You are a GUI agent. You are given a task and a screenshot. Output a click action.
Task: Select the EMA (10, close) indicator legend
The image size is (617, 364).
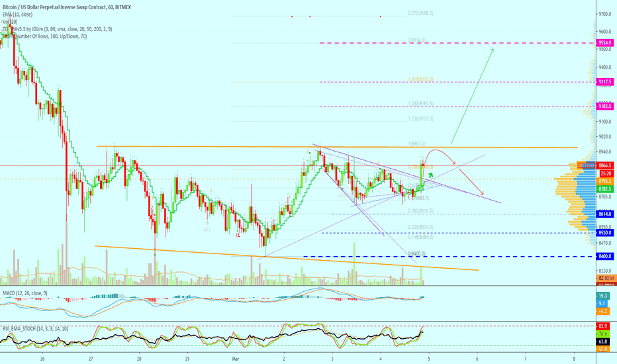[x=18, y=15]
